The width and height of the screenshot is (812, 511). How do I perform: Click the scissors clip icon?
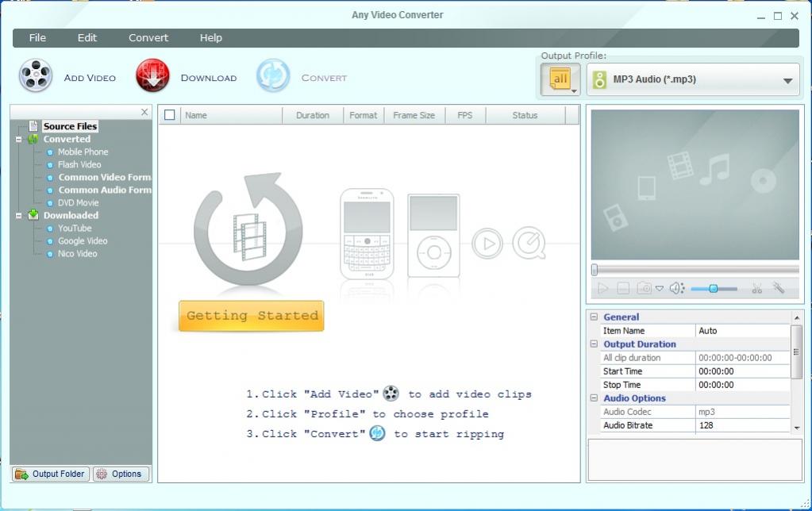[756, 288]
